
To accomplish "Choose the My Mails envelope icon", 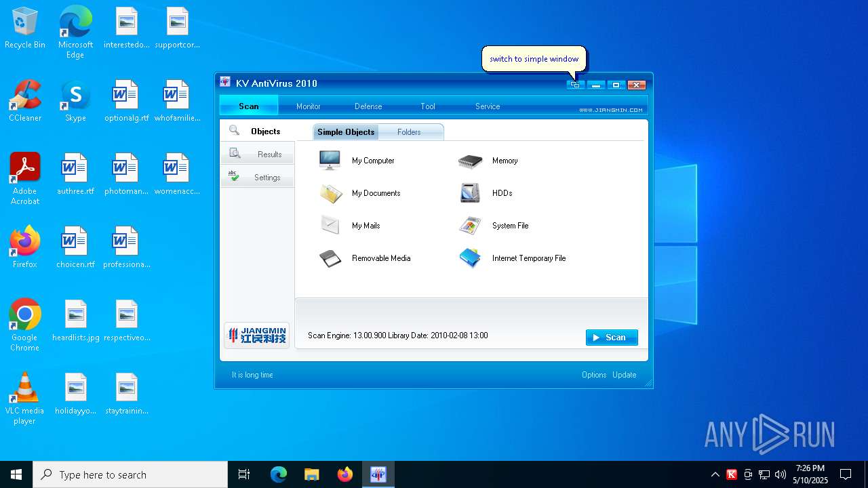I will [330, 225].
